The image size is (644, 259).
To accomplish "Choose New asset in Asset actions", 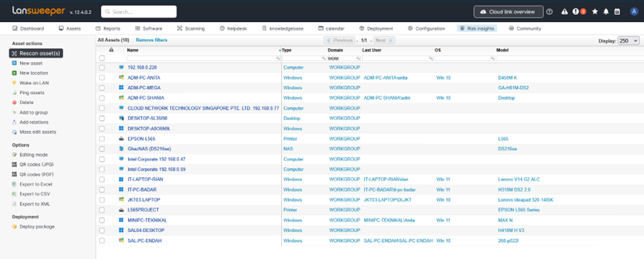I will [31, 63].
